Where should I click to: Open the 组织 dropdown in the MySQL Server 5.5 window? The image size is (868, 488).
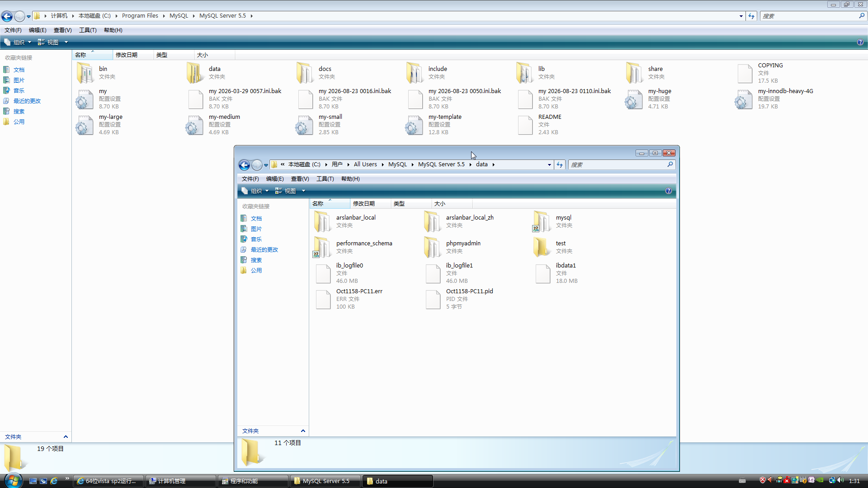click(18, 42)
